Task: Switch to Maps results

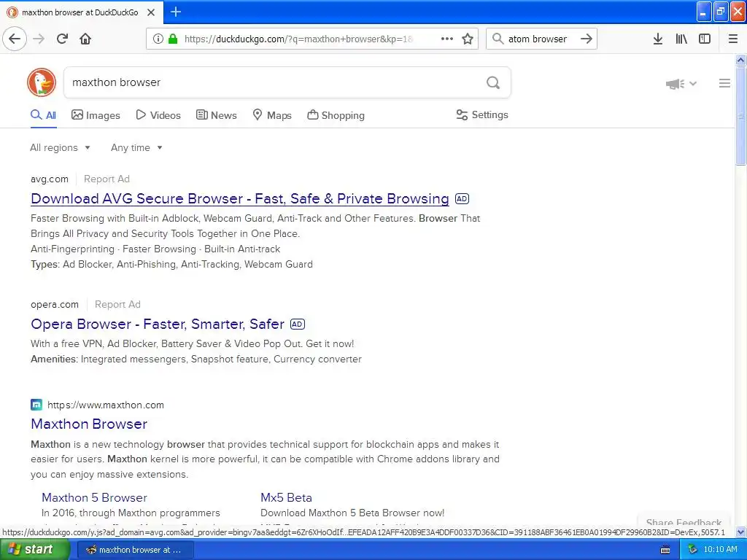Action: tap(271, 115)
